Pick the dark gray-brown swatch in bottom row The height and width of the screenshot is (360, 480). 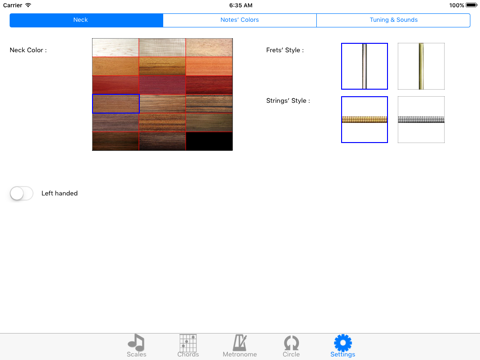click(162, 141)
